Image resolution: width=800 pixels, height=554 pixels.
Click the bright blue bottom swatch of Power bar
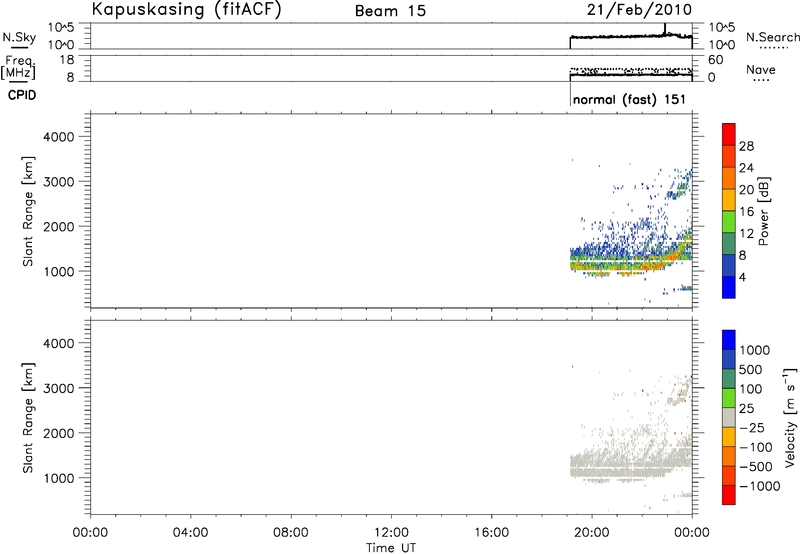point(729,287)
